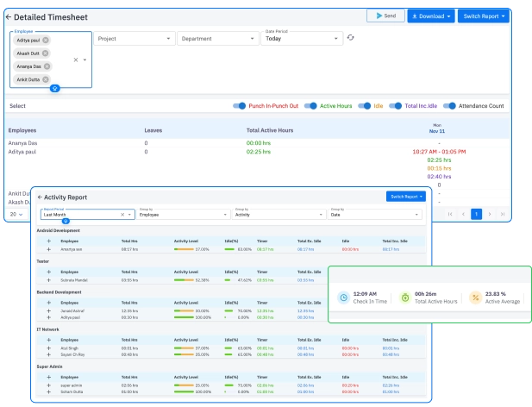The width and height of the screenshot is (532, 407).
Task: Remove Ananya Das employee chip
Action: [x=47, y=66]
